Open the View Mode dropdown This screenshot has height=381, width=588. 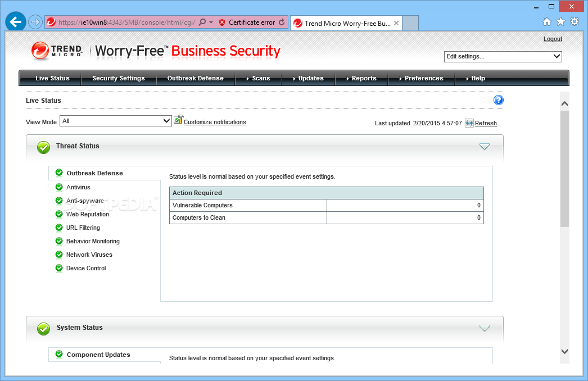115,121
